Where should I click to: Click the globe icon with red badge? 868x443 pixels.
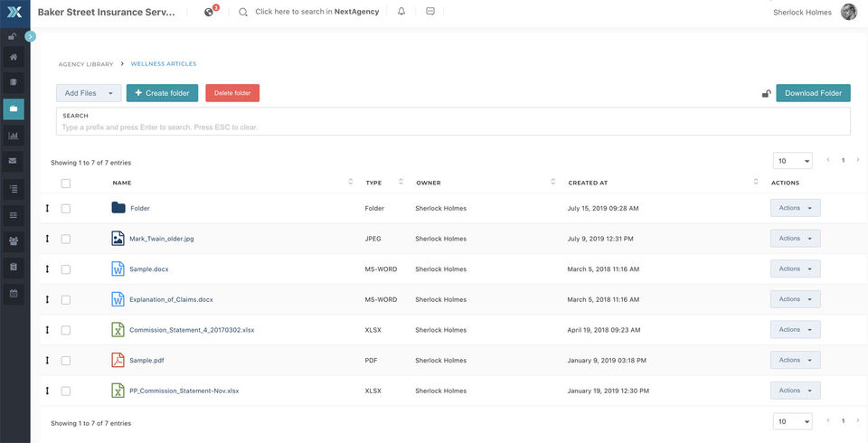click(209, 12)
